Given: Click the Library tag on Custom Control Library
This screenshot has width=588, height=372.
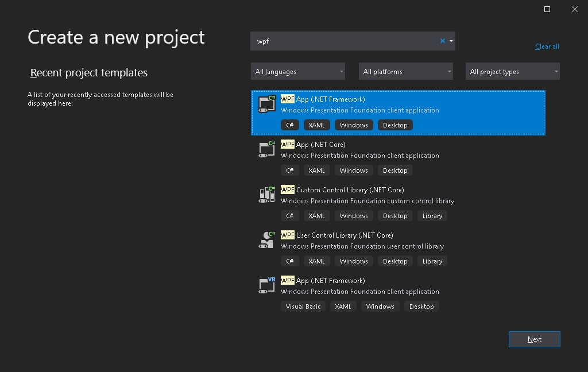Looking at the screenshot, I should pyautogui.click(x=432, y=215).
